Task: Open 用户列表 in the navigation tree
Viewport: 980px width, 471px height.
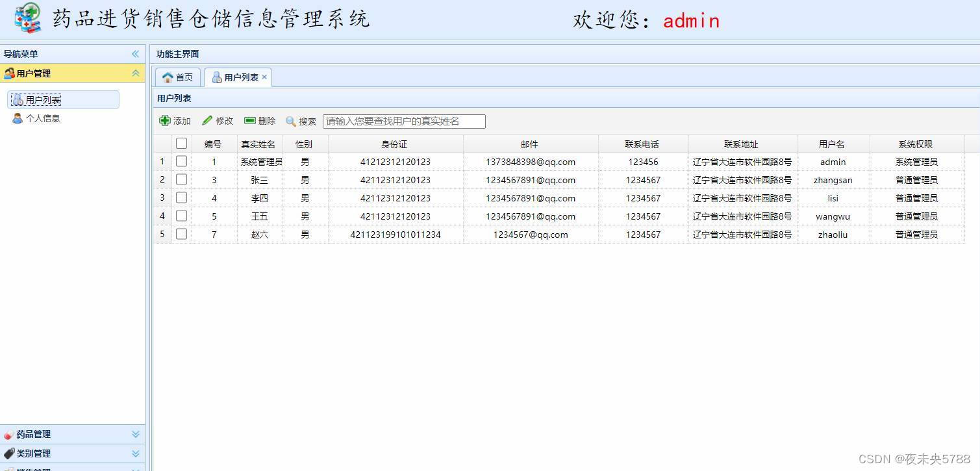Action: 63,100
